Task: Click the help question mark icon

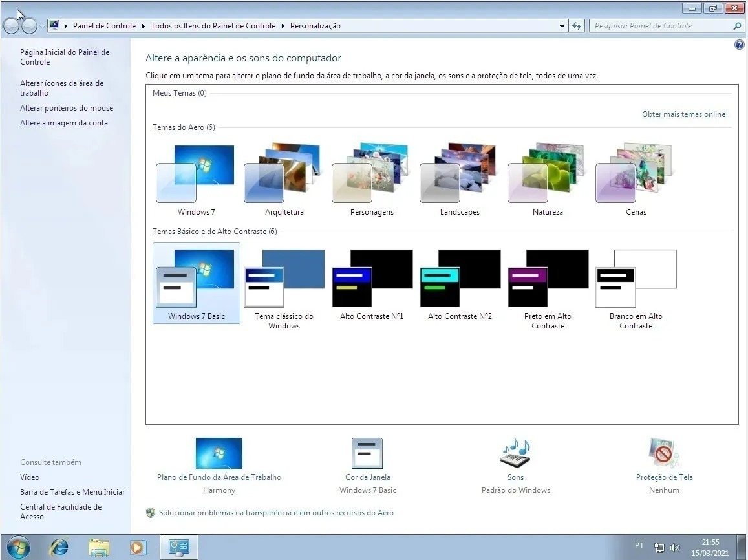Action: (739, 45)
